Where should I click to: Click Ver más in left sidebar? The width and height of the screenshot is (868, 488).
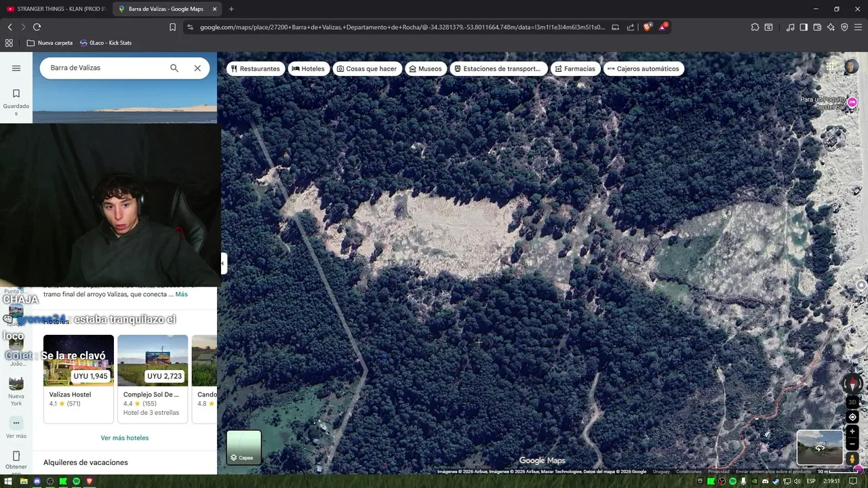[x=16, y=428]
